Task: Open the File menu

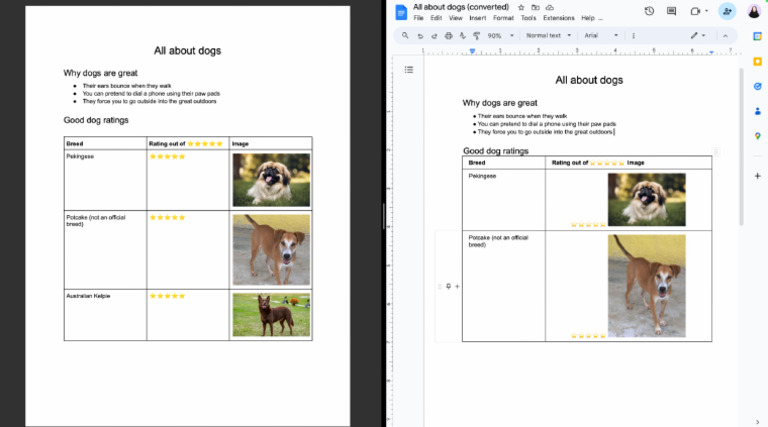Action: coord(418,18)
